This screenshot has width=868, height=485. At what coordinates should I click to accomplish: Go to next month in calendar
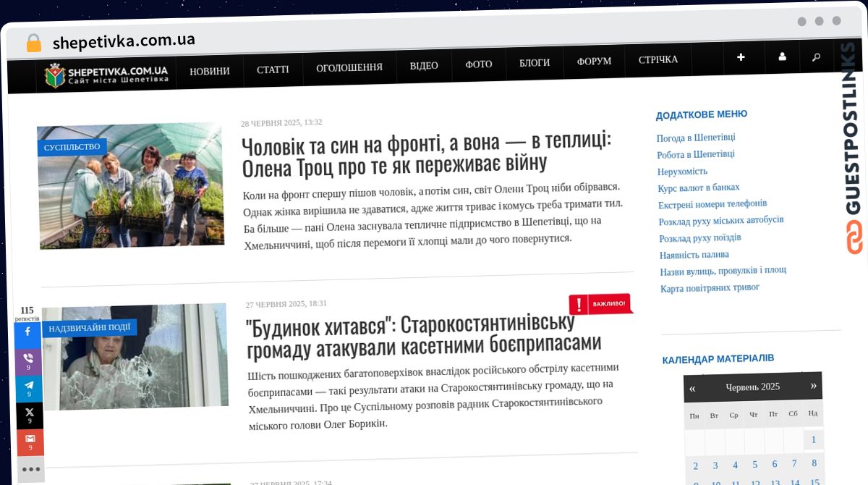click(x=813, y=385)
